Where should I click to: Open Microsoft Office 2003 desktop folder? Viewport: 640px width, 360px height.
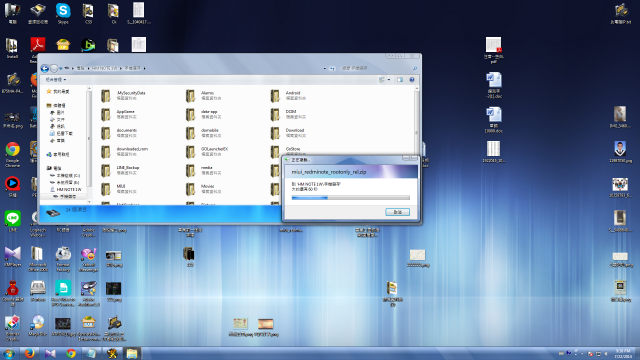click(x=38, y=258)
